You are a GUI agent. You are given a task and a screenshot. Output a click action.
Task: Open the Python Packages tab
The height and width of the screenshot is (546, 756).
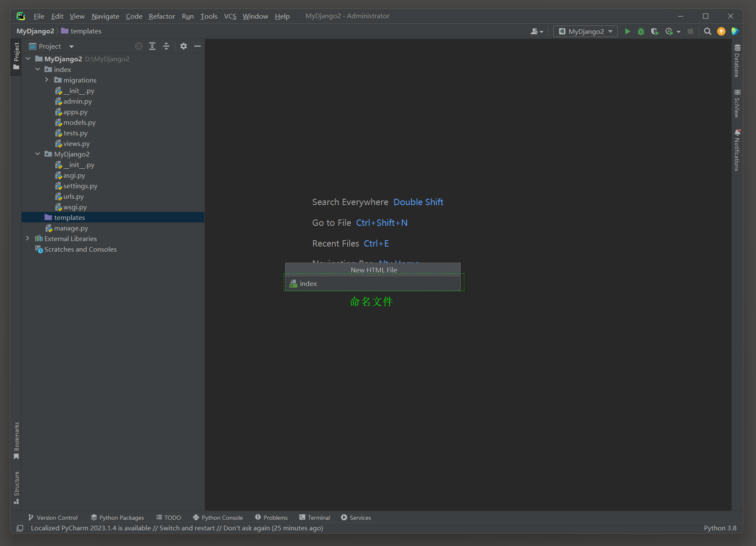117,518
